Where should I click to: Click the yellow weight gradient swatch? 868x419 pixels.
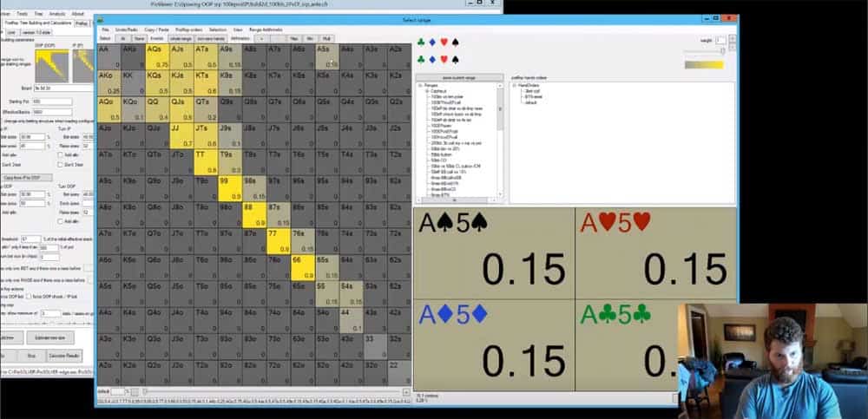704,65
